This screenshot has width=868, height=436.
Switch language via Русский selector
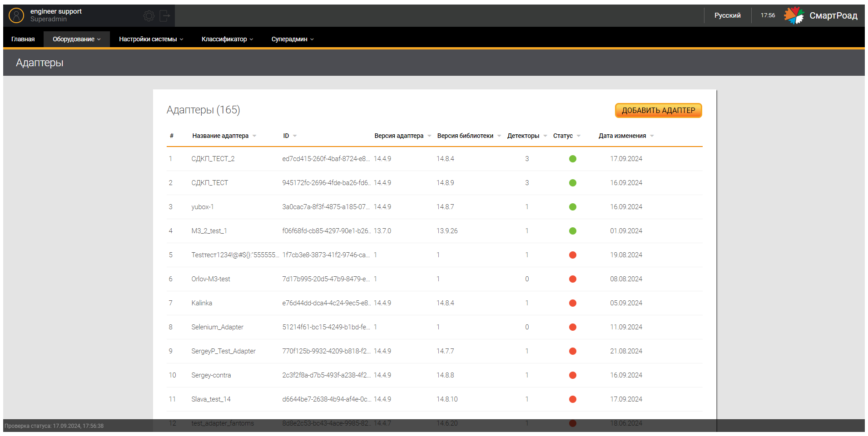(728, 15)
